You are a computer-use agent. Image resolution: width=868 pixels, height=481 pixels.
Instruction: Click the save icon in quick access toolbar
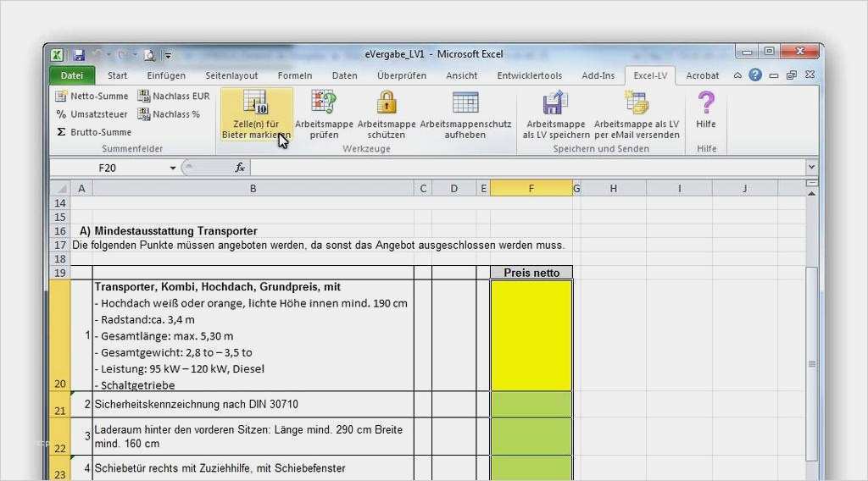(x=79, y=55)
